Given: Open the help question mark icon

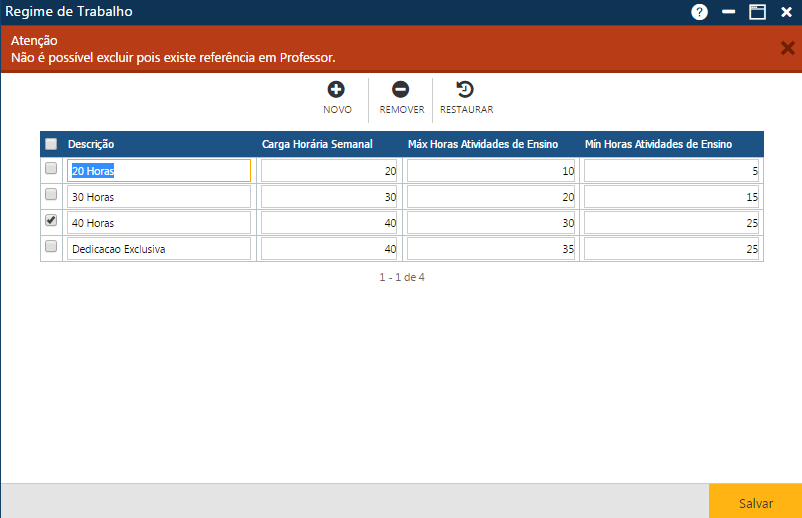Looking at the screenshot, I should coord(699,12).
